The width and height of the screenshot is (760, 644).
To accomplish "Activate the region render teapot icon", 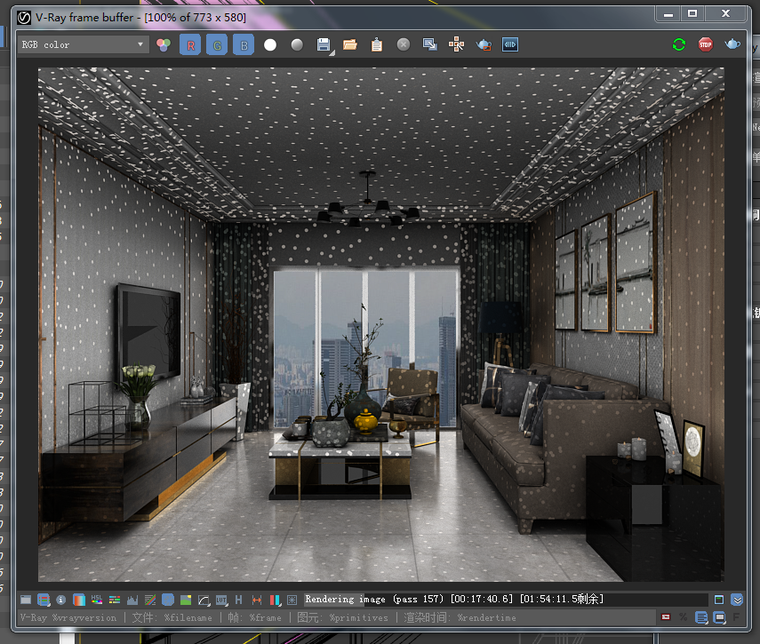I will [x=483, y=45].
